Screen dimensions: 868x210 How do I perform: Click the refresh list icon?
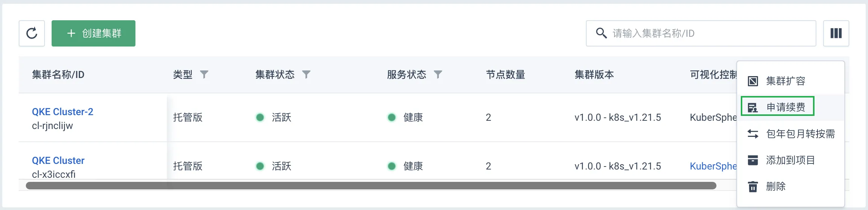tap(32, 33)
